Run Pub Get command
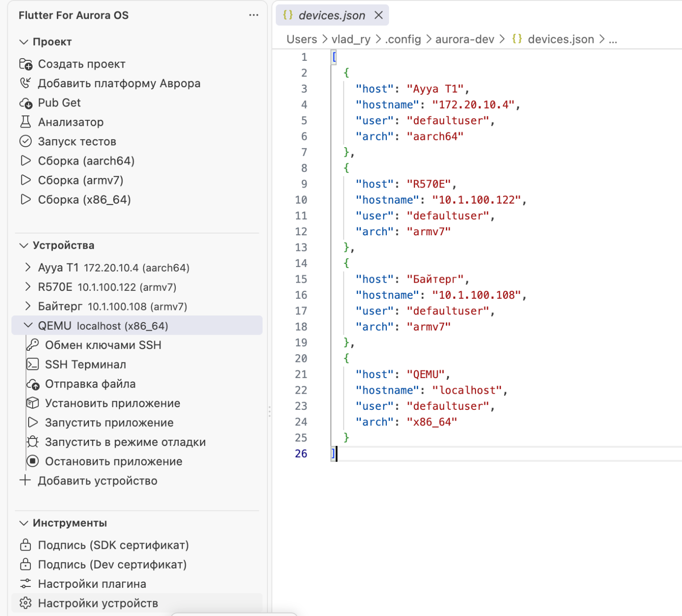The width and height of the screenshot is (682, 616). (59, 103)
